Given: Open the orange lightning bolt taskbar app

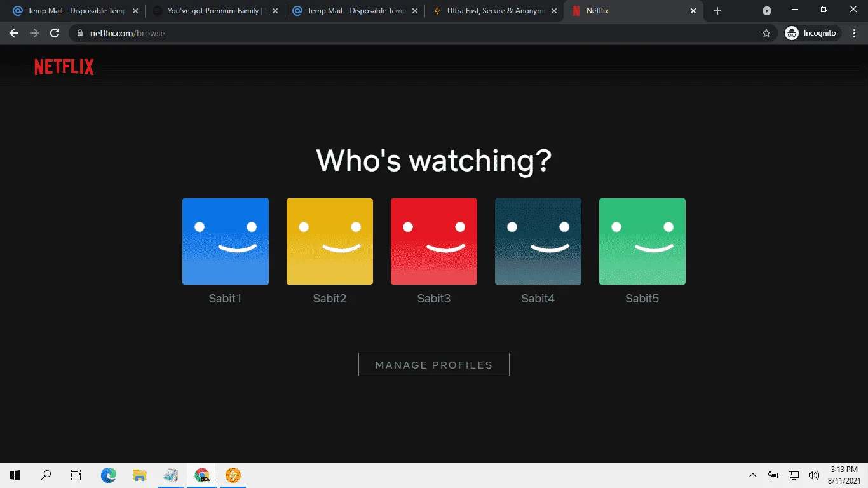Looking at the screenshot, I should (x=233, y=475).
